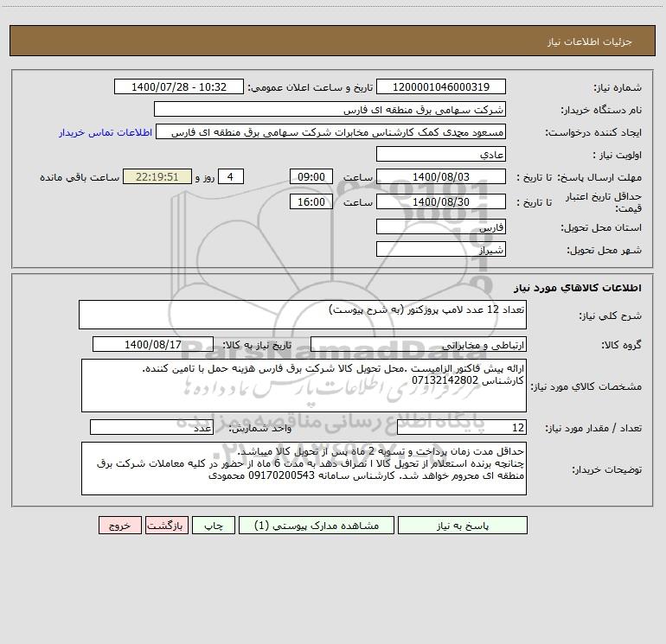Click goods specifications text area with 07132142802
The image size is (666, 644).
tap(304, 386)
